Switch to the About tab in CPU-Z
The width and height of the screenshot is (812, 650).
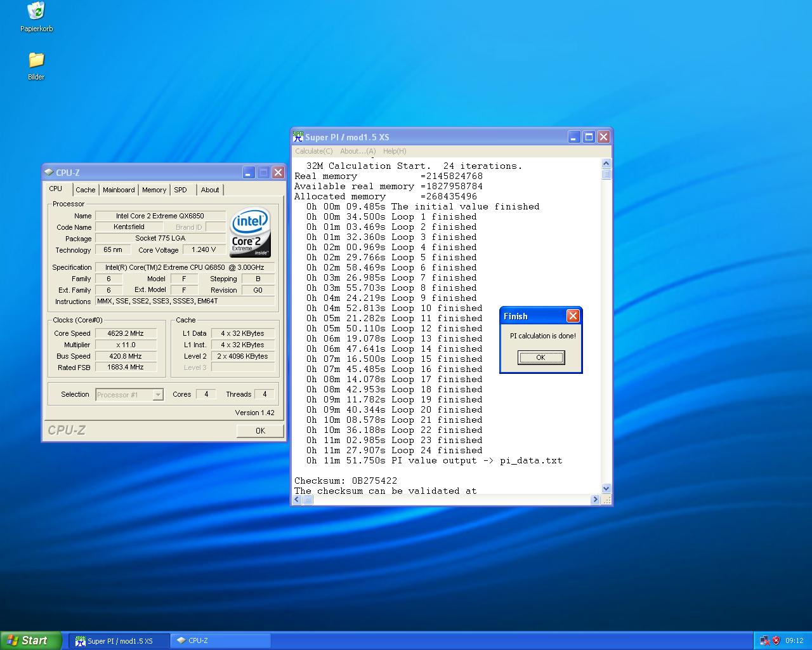(210, 190)
